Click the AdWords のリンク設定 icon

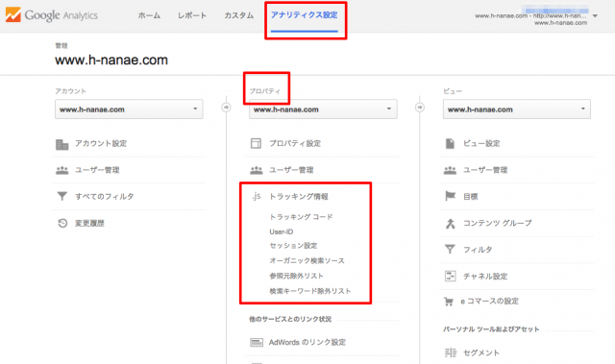click(257, 343)
